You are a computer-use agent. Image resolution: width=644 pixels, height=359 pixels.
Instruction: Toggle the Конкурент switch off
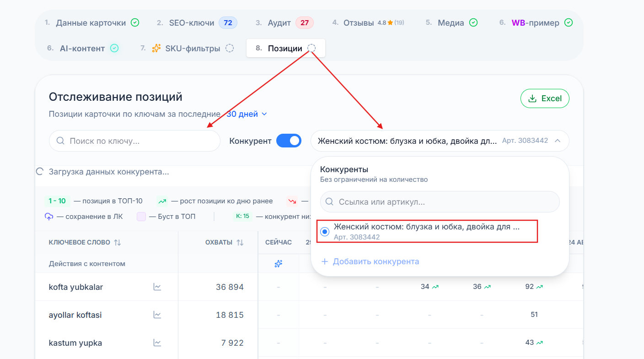coord(289,141)
